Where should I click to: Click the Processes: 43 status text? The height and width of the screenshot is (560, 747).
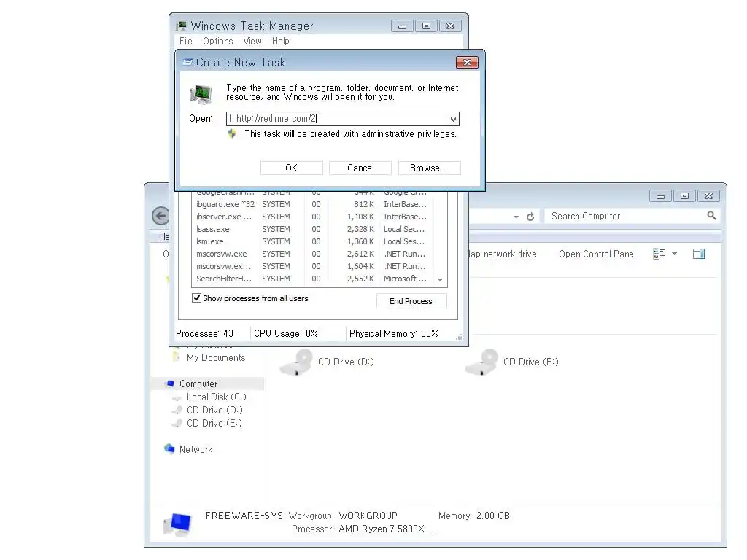point(204,333)
